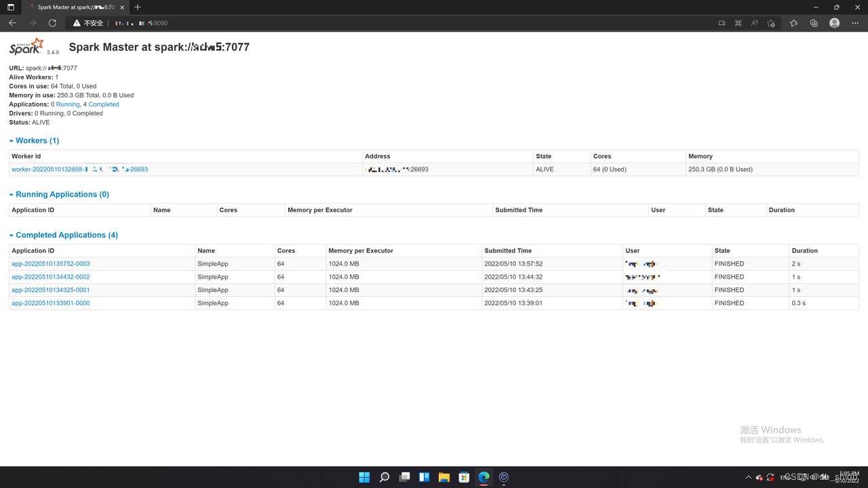Collapse the Running Applications (0) section
This screenshot has height=488, width=868.
click(x=59, y=195)
